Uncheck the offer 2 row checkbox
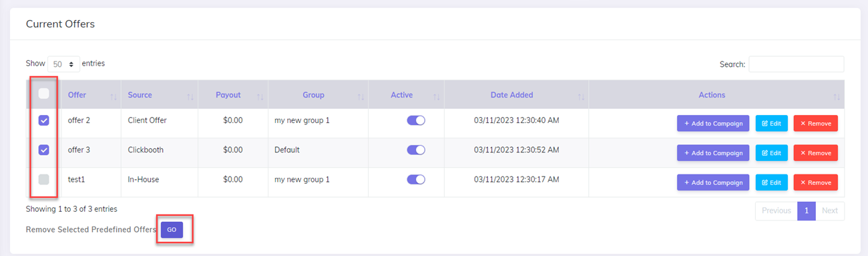868x256 pixels. 43,121
